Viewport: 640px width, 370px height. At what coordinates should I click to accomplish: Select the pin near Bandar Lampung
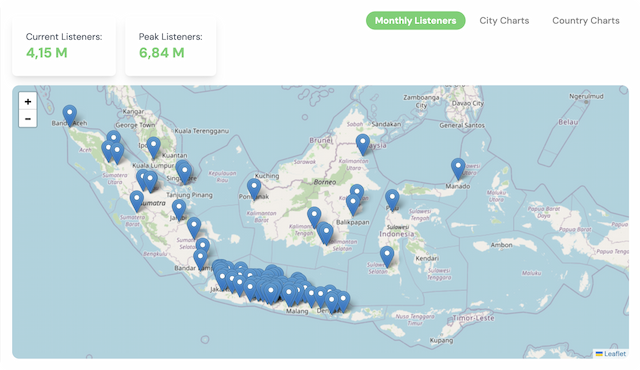pyautogui.click(x=200, y=260)
